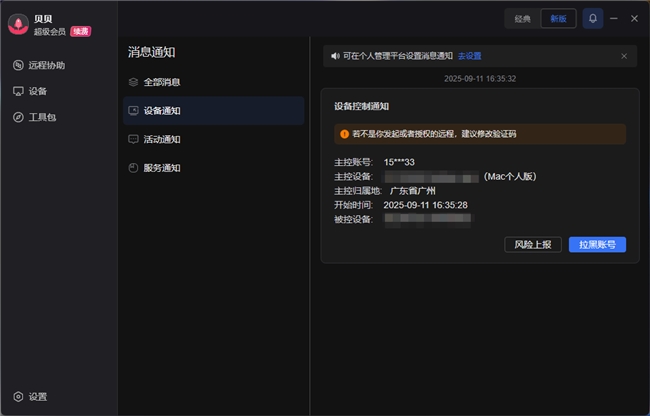Open 远程协助 in the left sidebar
This screenshot has width=650, height=416.
coord(46,65)
